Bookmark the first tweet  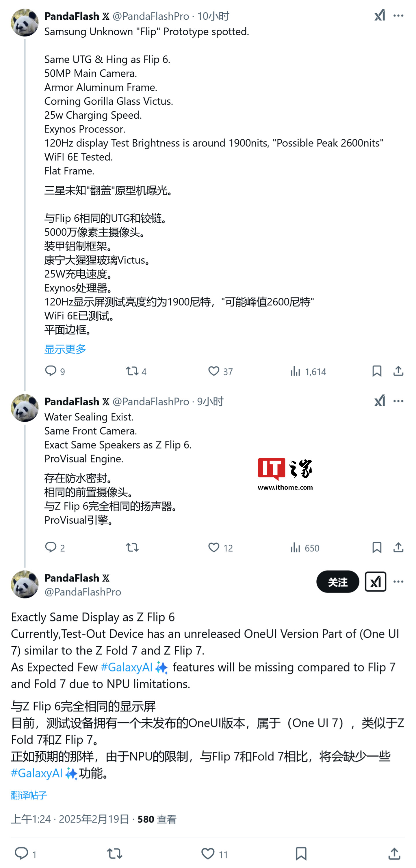point(377,371)
